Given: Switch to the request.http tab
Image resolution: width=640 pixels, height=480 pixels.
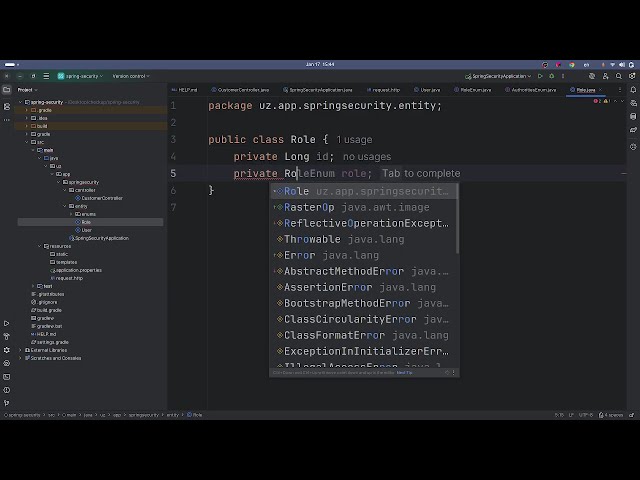Looking at the screenshot, I should (383, 90).
